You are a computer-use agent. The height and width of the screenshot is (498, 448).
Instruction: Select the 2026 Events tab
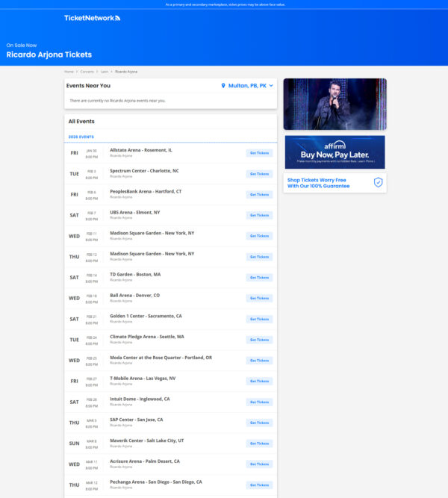tap(81, 137)
